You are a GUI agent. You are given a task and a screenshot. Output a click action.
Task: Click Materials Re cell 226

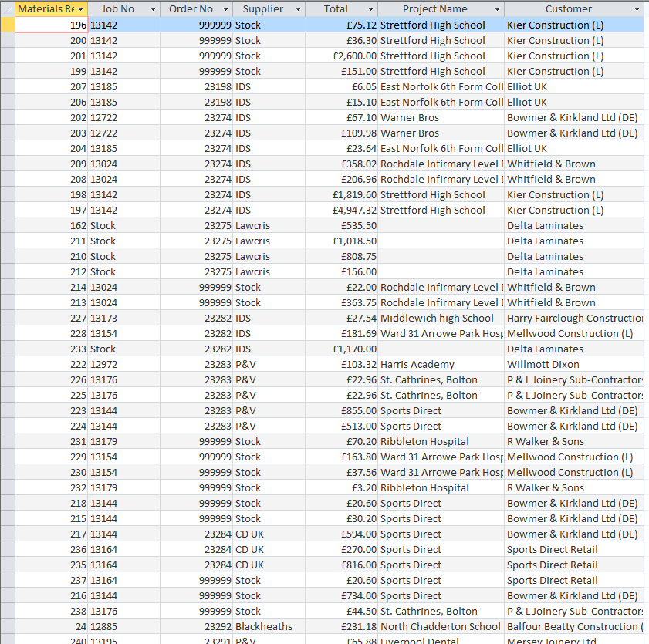coord(52,379)
